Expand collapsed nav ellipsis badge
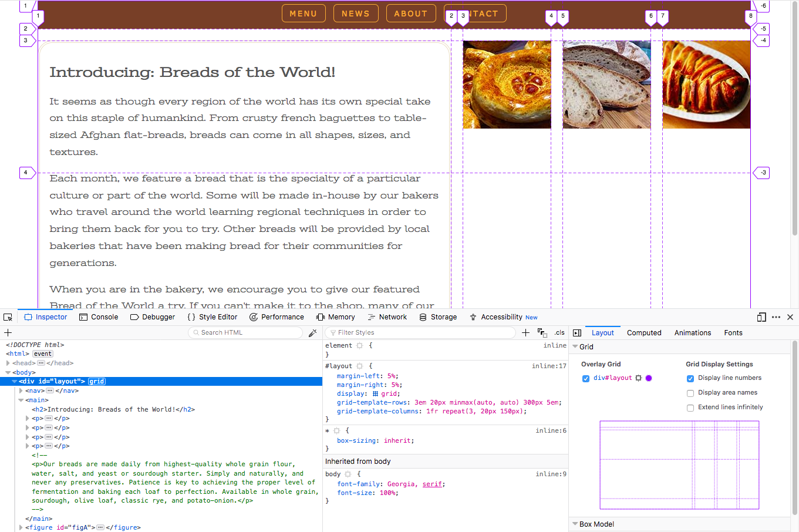This screenshot has height=532, width=799. (x=50, y=390)
